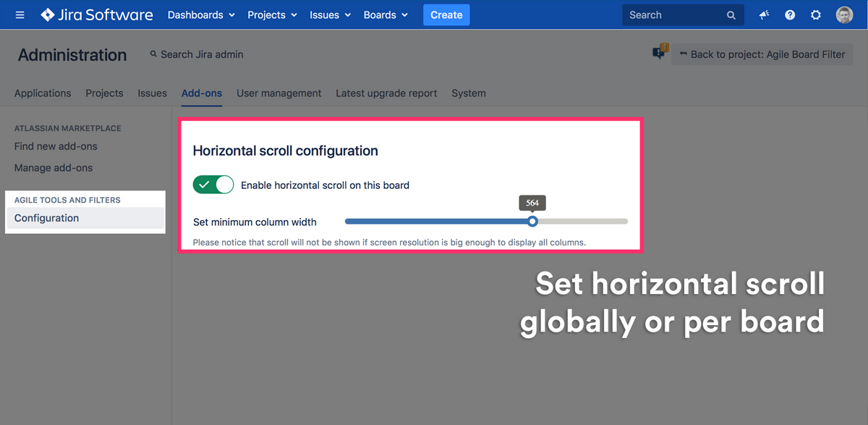Click the Search Jira admin field
The image size is (868, 425).
(201, 54)
